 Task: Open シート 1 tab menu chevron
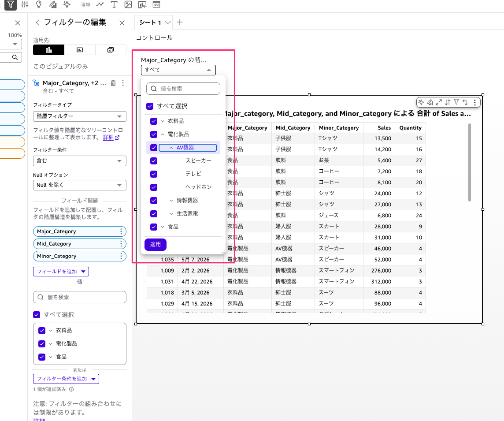pos(168,22)
